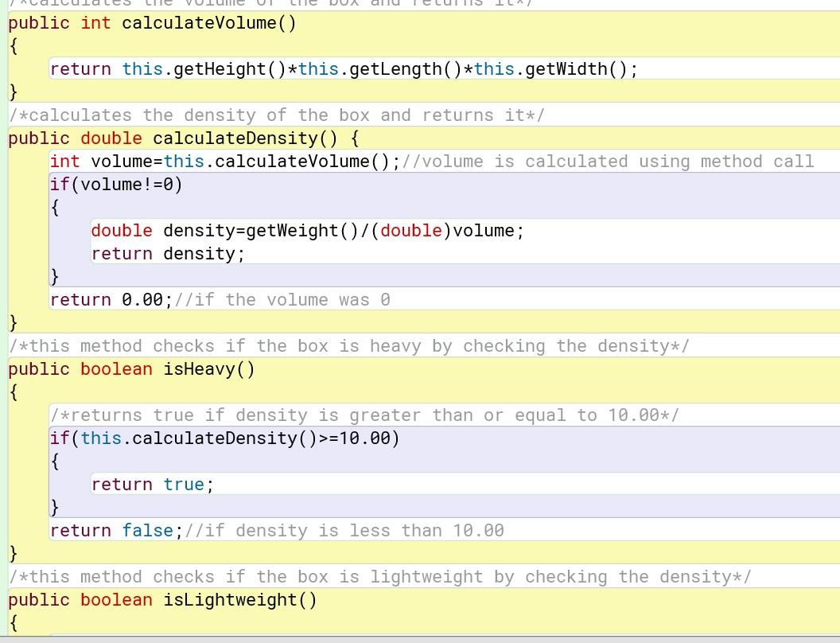Click the return statement inside calculateVolume
The height and width of the screenshot is (643, 840).
pos(342,69)
